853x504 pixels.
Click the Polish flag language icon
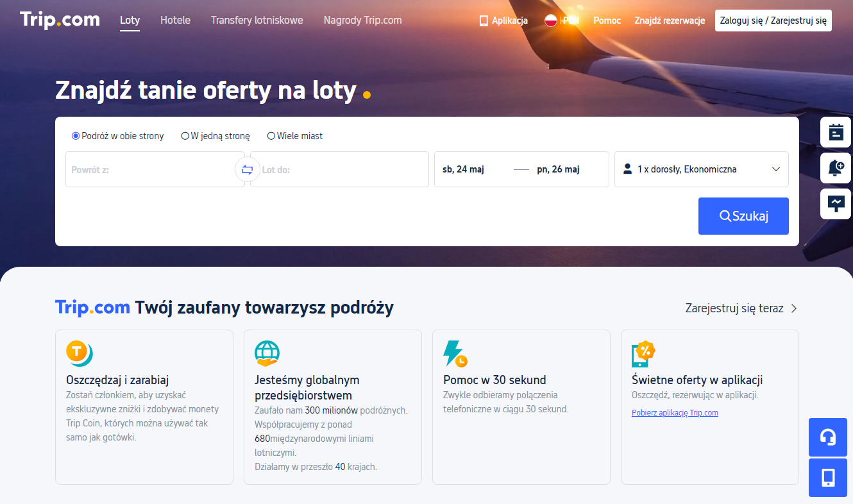coord(550,21)
